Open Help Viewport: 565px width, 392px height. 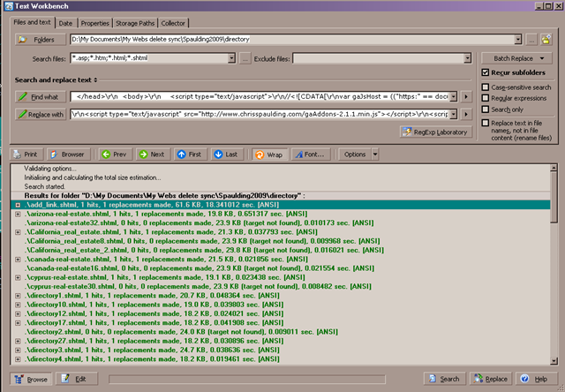click(x=537, y=379)
